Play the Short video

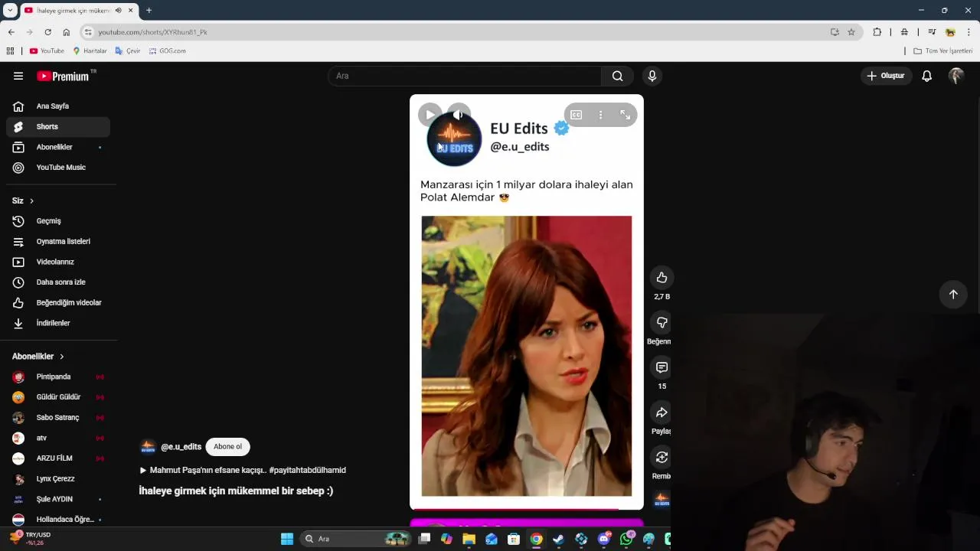430,115
